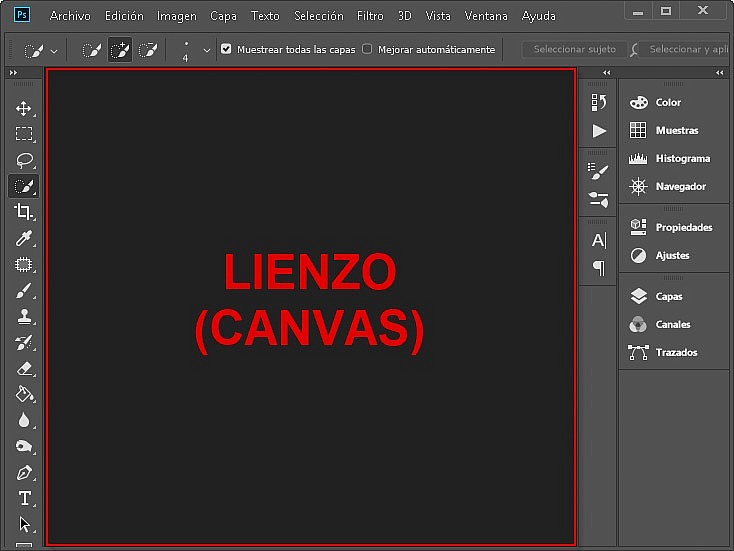
Task: Select the Pen tool
Action: tap(23, 472)
